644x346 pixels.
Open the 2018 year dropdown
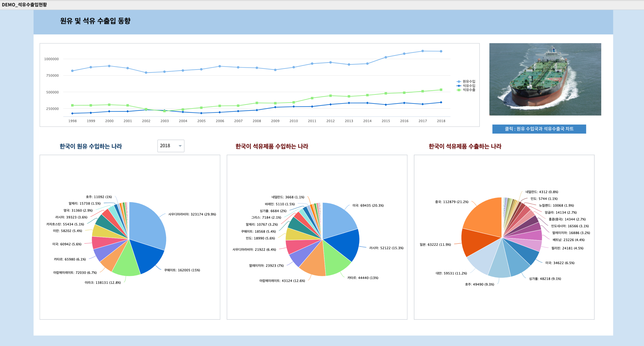171,146
